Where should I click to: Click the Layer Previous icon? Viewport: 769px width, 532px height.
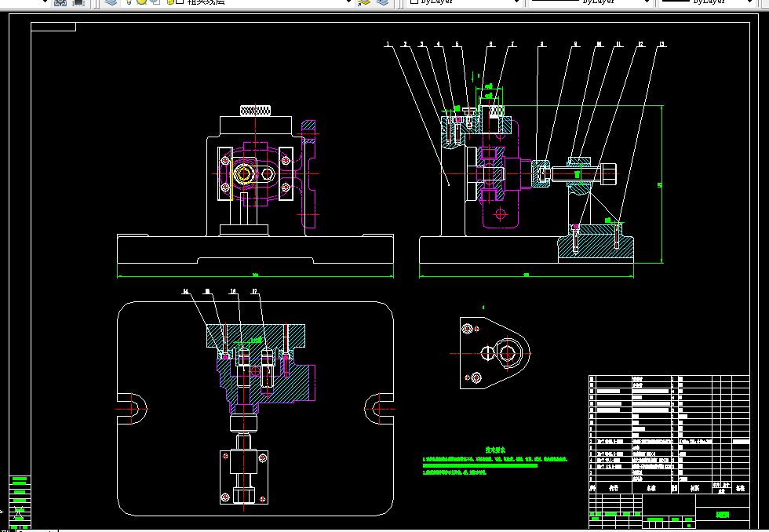coord(383,2)
